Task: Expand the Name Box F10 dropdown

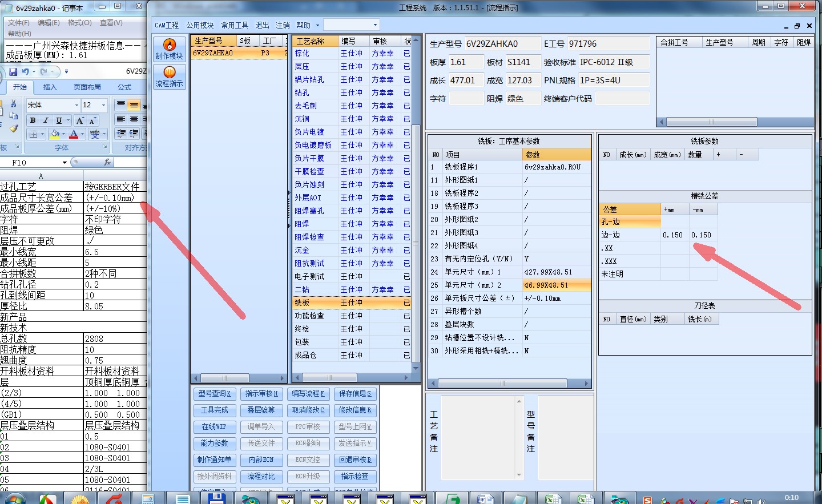Action: click(65, 163)
